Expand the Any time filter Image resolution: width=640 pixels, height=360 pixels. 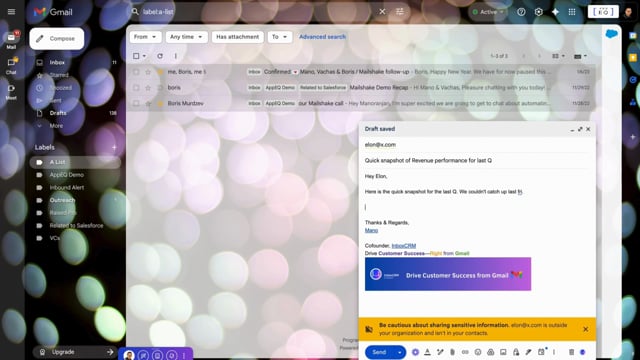point(187,37)
